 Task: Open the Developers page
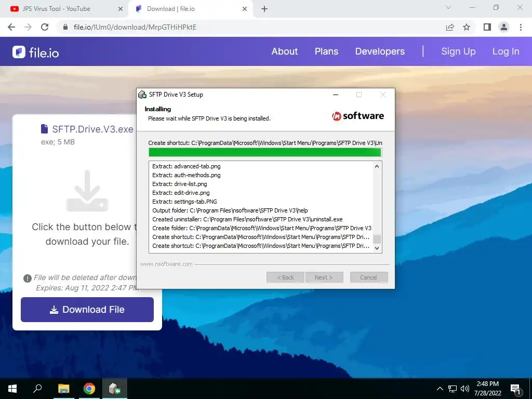click(x=380, y=51)
